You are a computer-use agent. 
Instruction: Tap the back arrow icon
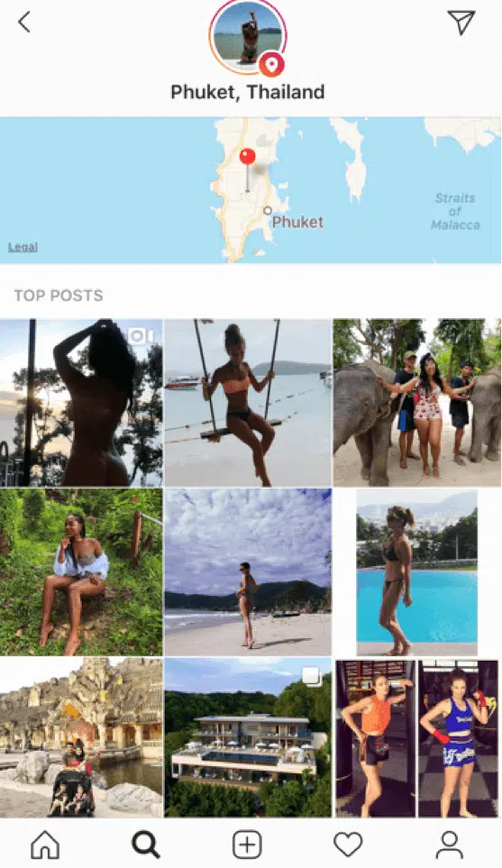24,23
